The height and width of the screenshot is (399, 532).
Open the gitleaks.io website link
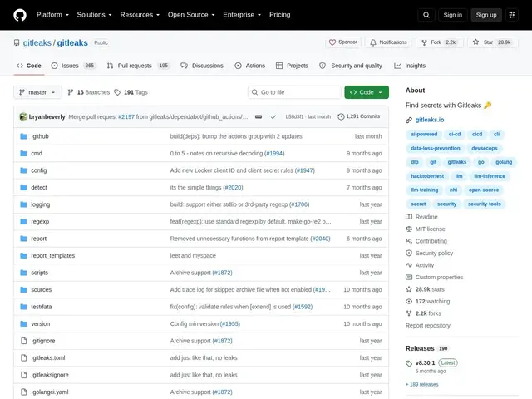pyautogui.click(x=430, y=120)
